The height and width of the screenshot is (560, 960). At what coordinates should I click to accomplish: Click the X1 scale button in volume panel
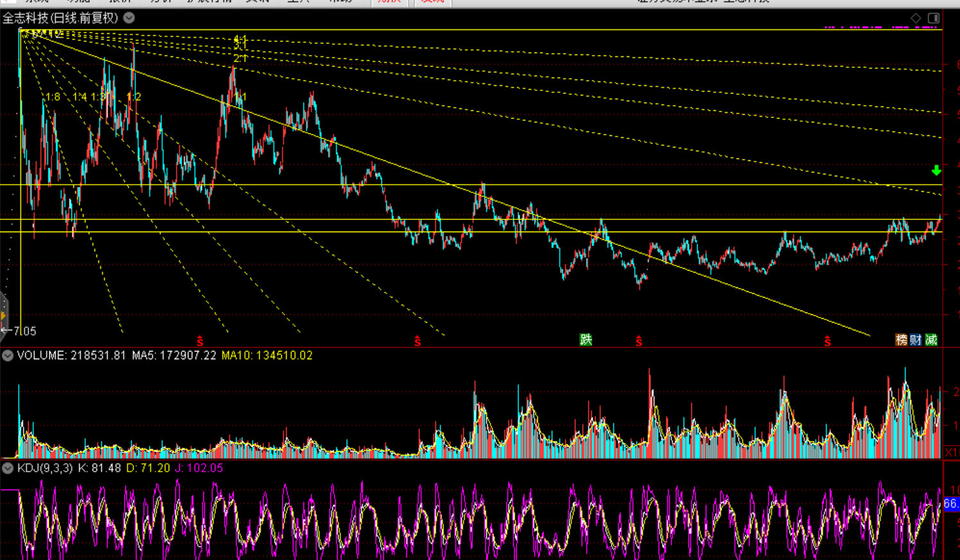951,452
